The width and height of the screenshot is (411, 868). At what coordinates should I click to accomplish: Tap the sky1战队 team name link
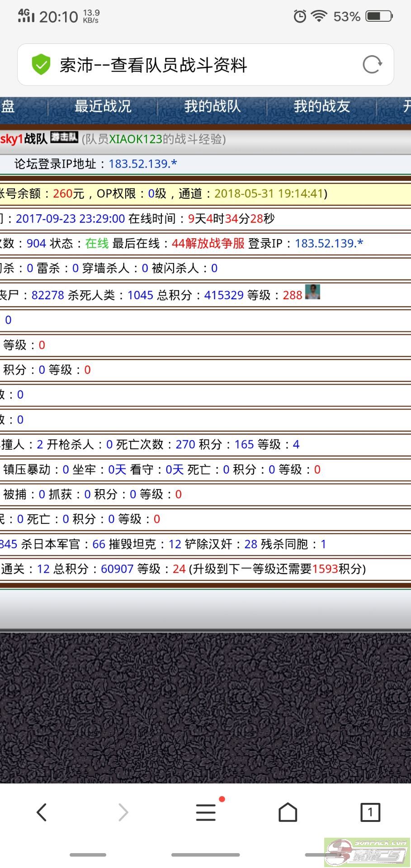pyautogui.click(x=24, y=139)
